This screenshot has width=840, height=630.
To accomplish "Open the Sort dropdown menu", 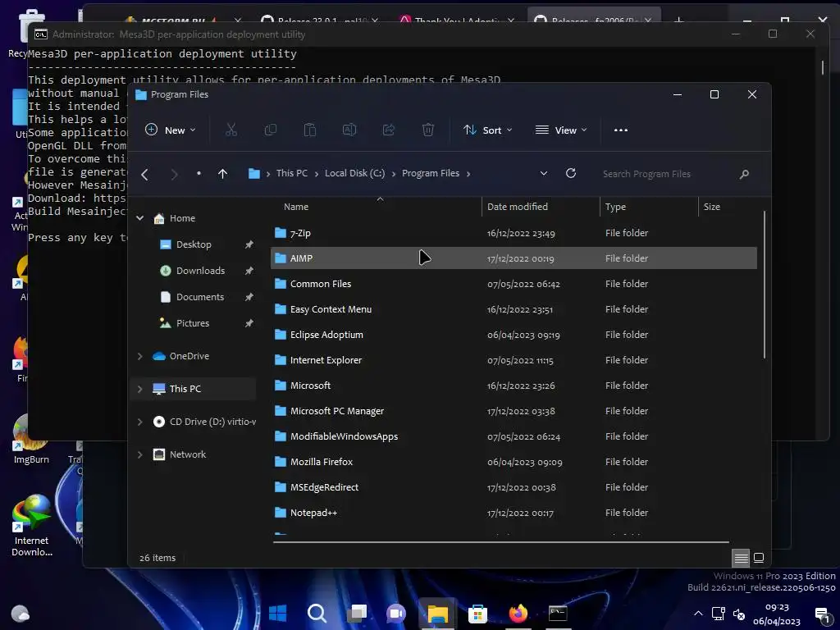I will pyautogui.click(x=488, y=130).
